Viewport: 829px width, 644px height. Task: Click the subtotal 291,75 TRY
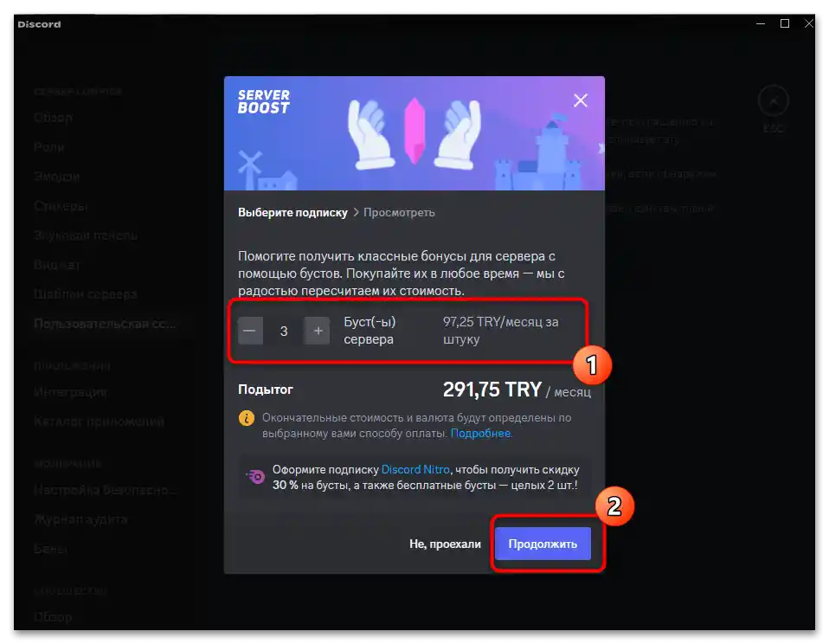pyautogui.click(x=492, y=390)
